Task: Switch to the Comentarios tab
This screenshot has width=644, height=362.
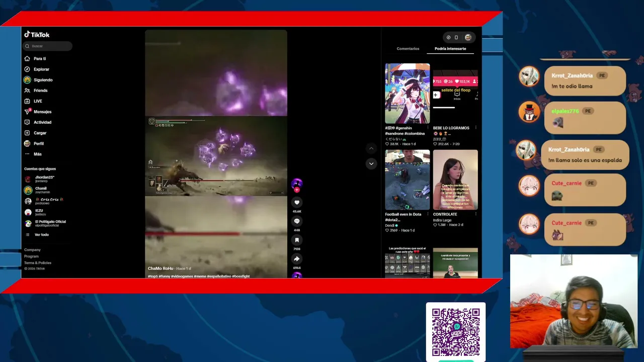Action: coord(408,49)
